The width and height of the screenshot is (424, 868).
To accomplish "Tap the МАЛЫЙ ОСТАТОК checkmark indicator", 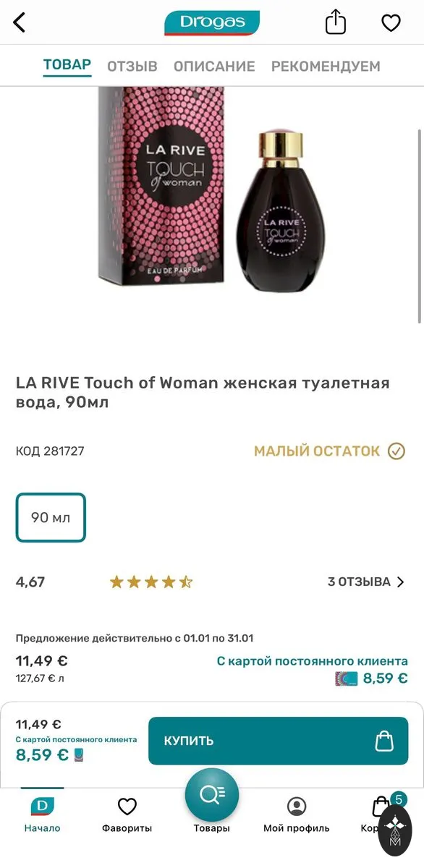I will pyautogui.click(x=397, y=451).
